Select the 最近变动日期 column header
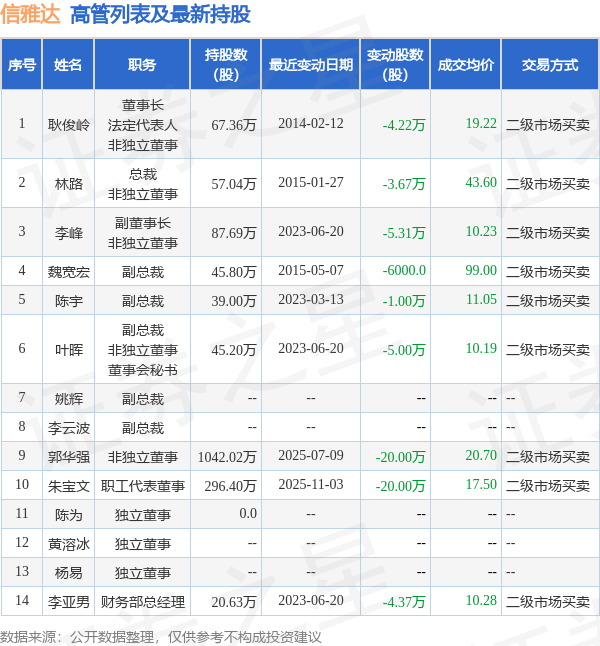 (x=311, y=65)
